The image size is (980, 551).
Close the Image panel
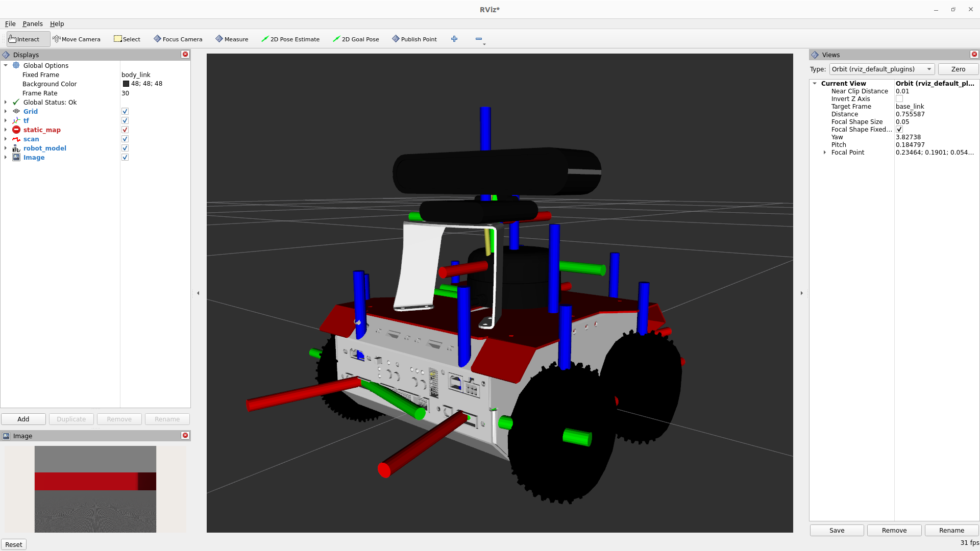tap(185, 435)
